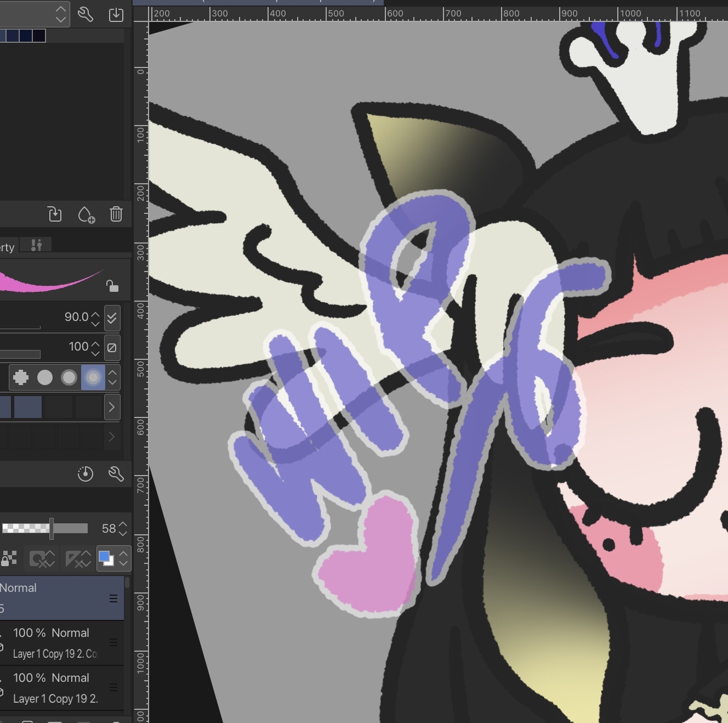Expand the brush tip row arrow
This screenshot has height=723, width=728.
(x=112, y=407)
